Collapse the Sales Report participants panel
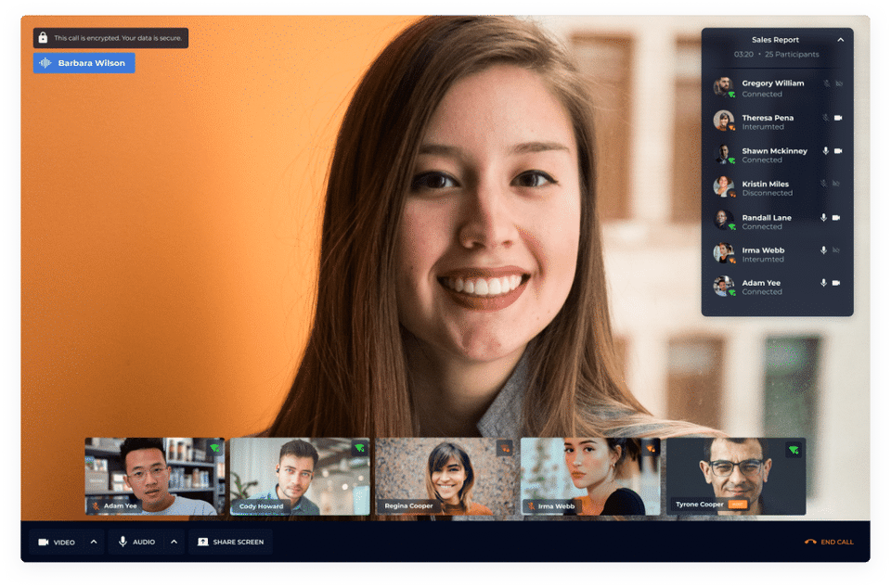The height and width of the screenshot is (588, 891). click(x=841, y=40)
